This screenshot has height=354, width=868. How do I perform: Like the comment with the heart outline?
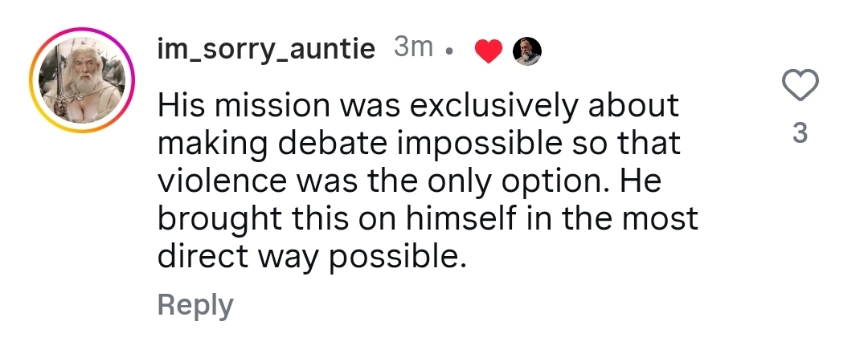[800, 86]
